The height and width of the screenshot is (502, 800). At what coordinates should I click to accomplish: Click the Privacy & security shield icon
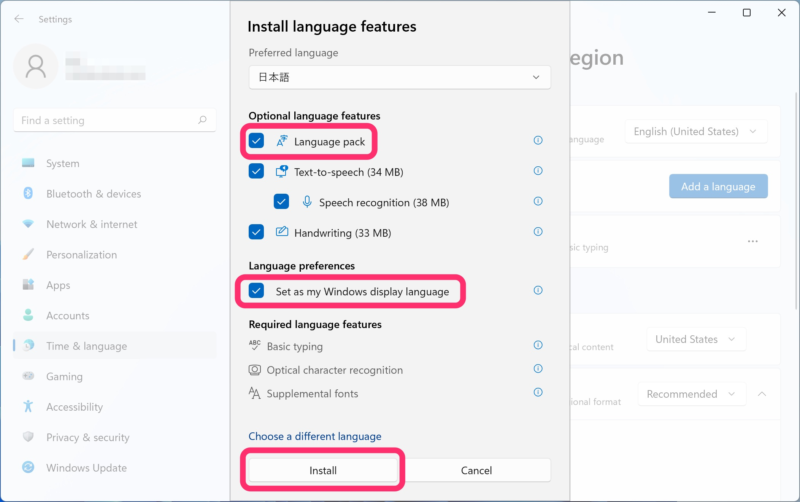point(28,437)
